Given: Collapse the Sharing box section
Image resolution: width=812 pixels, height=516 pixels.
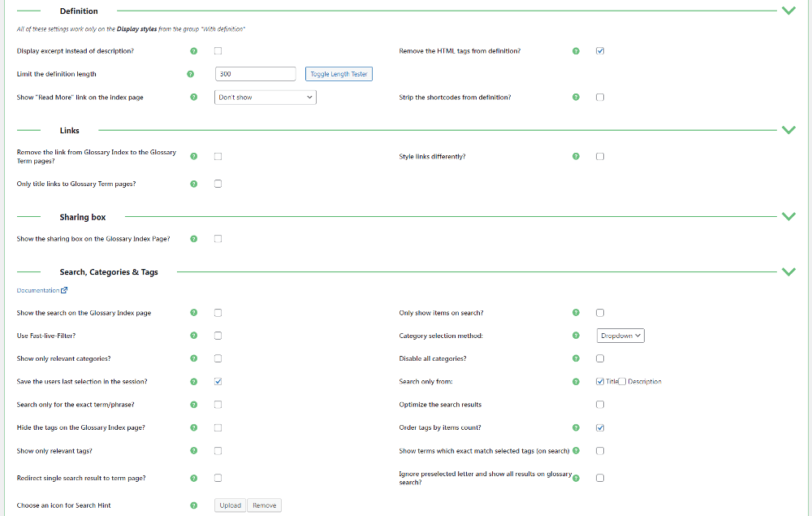Looking at the screenshot, I should (x=788, y=217).
